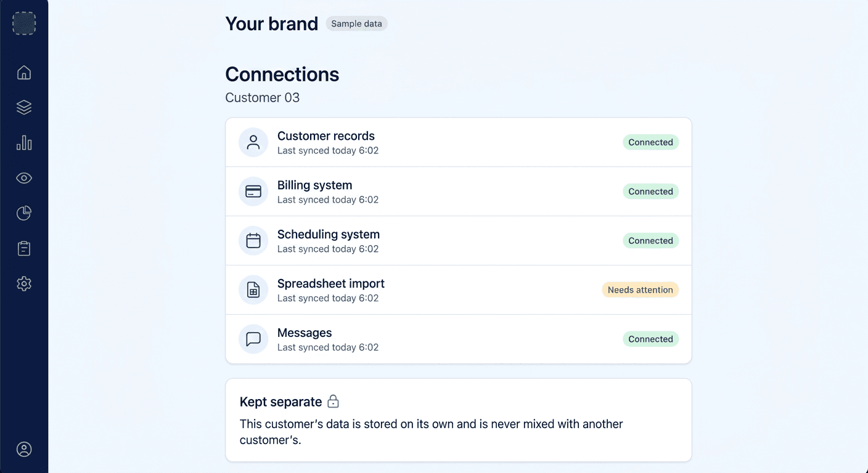Click the Kept separate heading
868x473 pixels.
click(281, 402)
